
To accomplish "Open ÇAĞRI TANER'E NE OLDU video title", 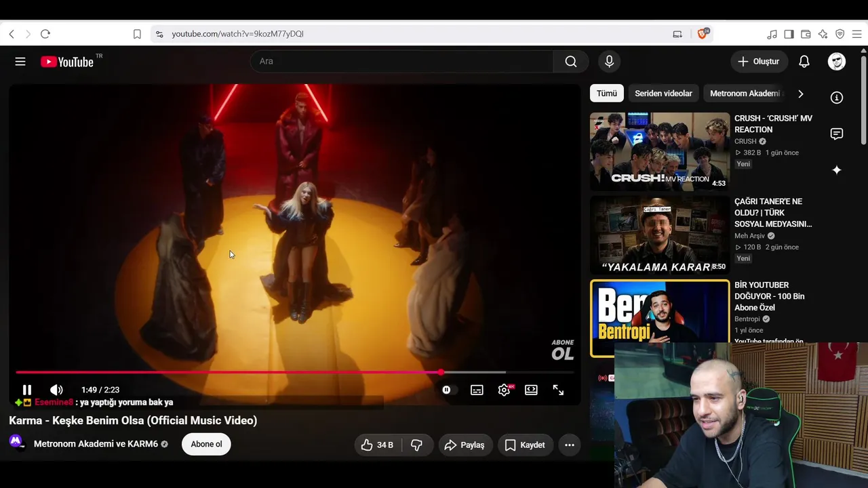I will pyautogui.click(x=773, y=213).
